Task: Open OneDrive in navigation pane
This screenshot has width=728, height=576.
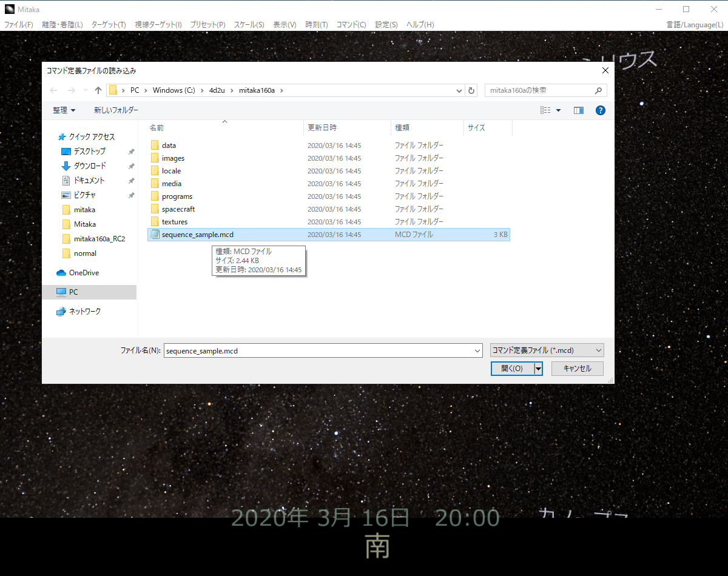Action: (84, 273)
